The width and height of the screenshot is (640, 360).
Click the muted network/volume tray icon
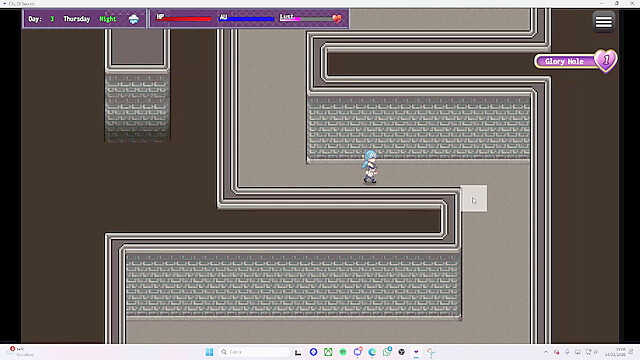(591, 352)
